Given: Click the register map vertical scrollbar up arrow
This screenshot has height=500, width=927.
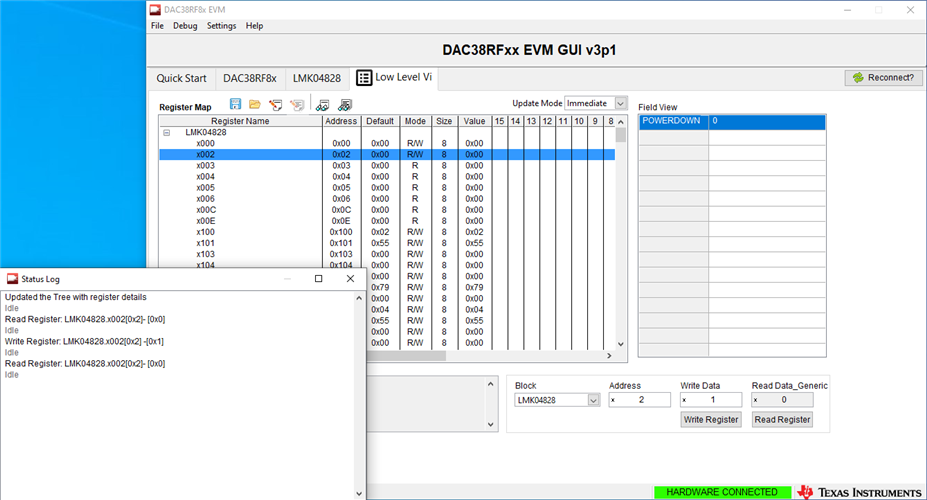Looking at the screenshot, I should pos(621,122).
